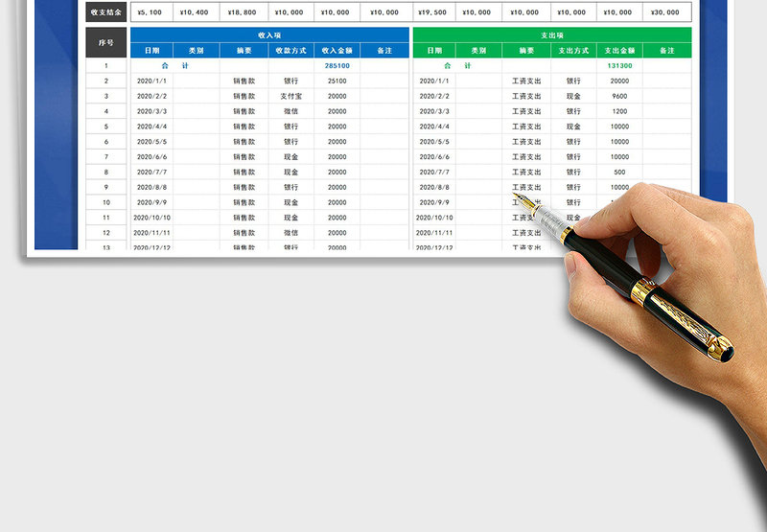Screen dimensions: 767x532
Task: Click expense amount cell showing 1200
Action: [x=619, y=111]
